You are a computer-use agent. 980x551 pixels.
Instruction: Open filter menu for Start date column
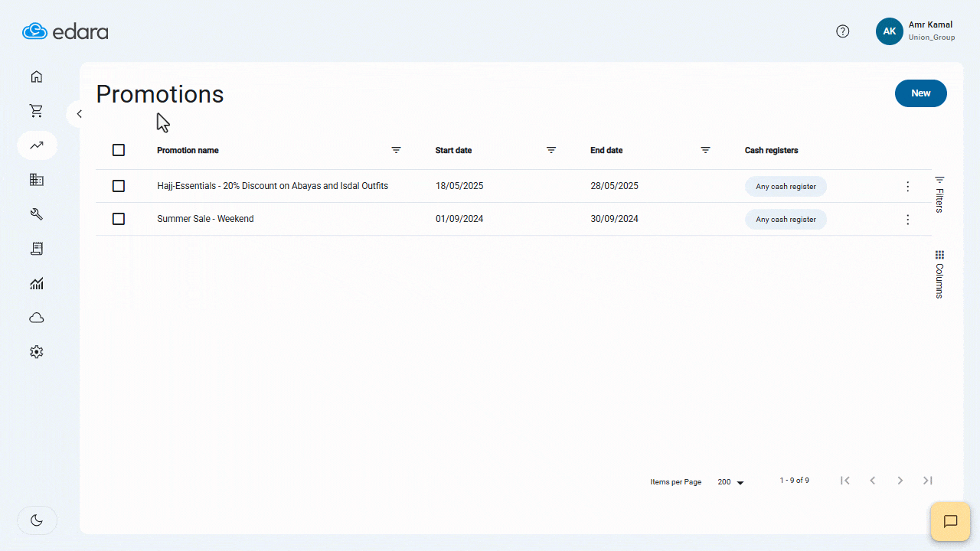click(551, 150)
